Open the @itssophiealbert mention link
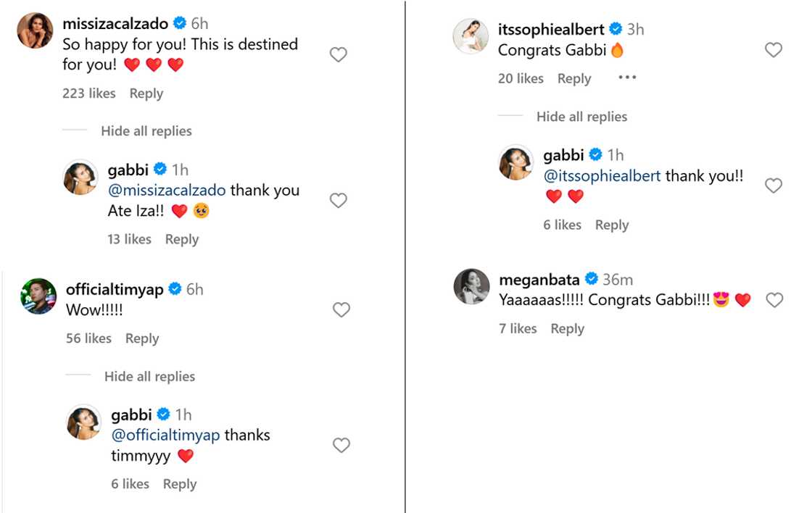The width and height of the screenshot is (812, 513). pyautogui.click(x=602, y=176)
